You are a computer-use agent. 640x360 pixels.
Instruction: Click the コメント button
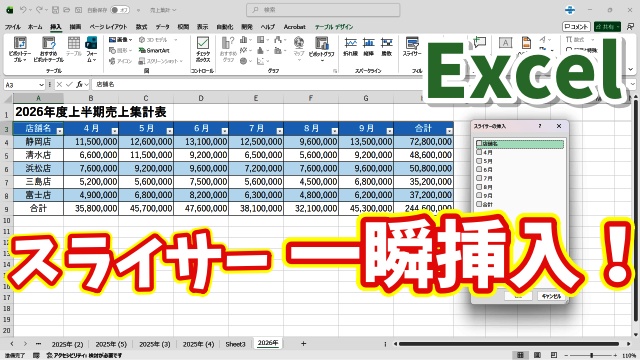(x=576, y=27)
